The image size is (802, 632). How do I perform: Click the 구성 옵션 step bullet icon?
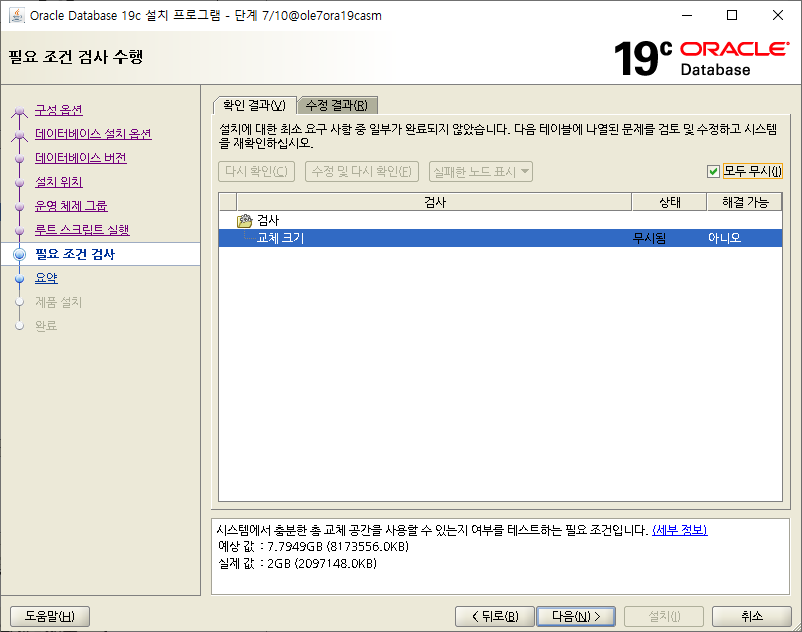coord(19,111)
